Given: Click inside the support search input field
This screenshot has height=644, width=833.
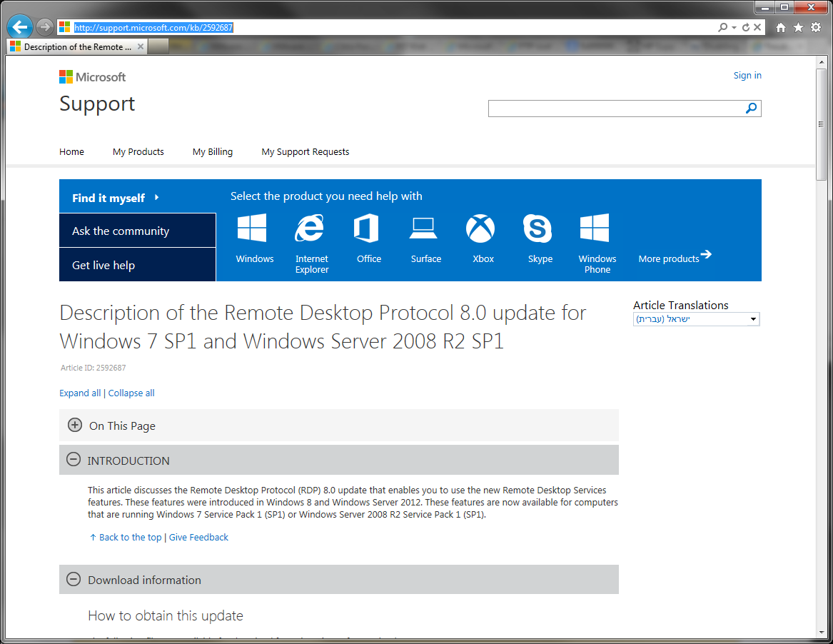Looking at the screenshot, I should click(x=616, y=109).
